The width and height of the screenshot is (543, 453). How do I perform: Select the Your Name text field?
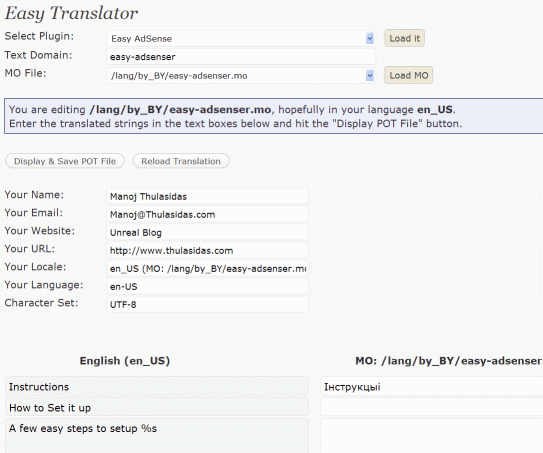coord(207,196)
